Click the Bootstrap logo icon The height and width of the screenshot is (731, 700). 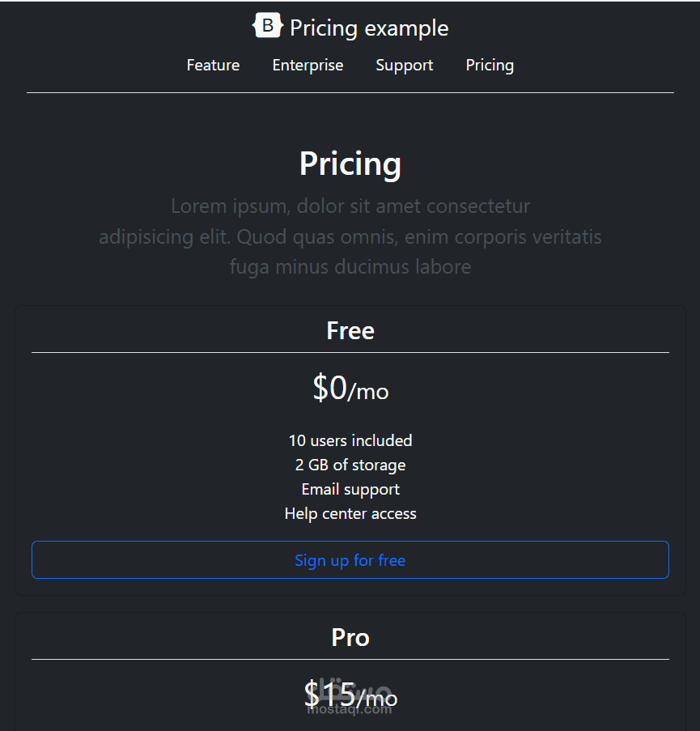(268, 25)
